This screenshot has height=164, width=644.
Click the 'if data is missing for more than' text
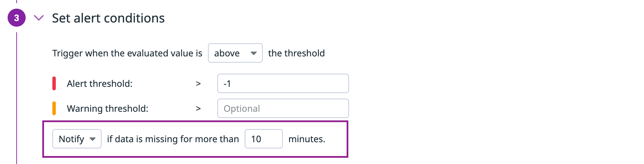[x=173, y=139]
